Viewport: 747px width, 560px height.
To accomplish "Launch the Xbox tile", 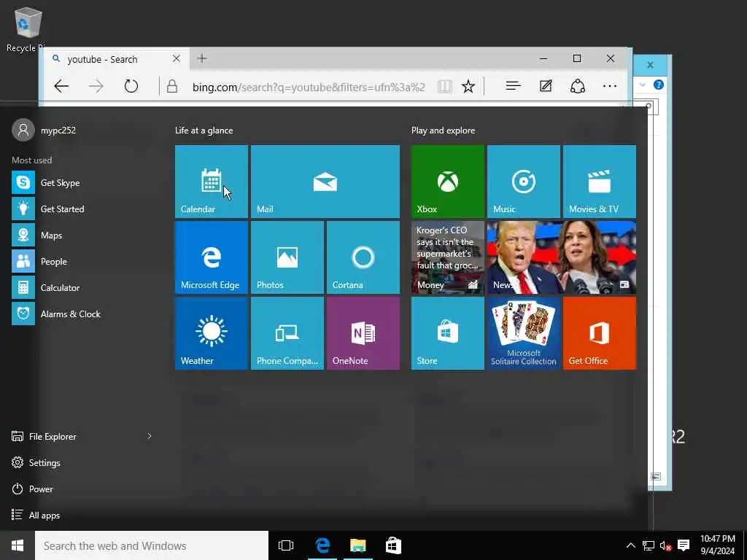I will (448, 182).
